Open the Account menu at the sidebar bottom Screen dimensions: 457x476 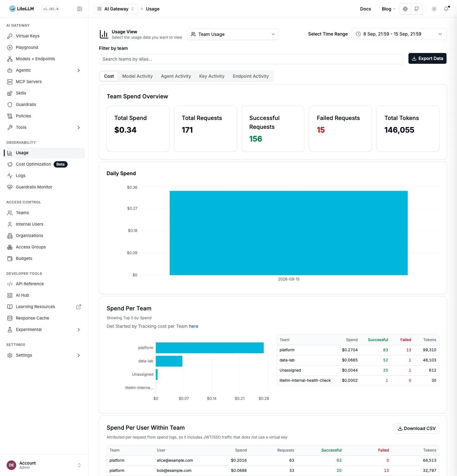pos(44,465)
